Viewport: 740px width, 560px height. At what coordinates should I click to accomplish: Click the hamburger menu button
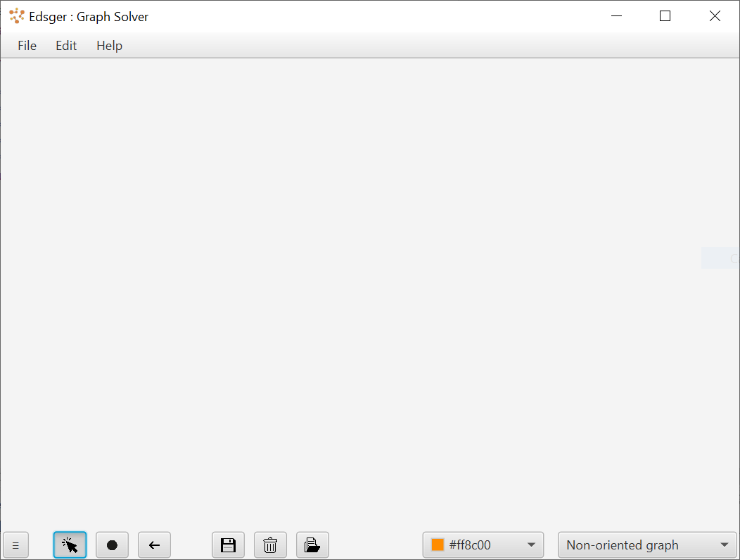tap(16, 545)
